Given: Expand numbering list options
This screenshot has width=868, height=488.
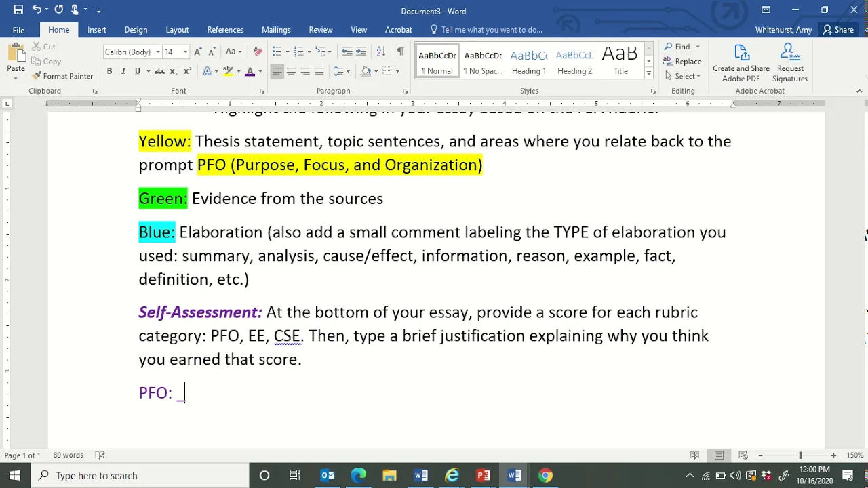Looking at the screenshot, I should 309,52.
